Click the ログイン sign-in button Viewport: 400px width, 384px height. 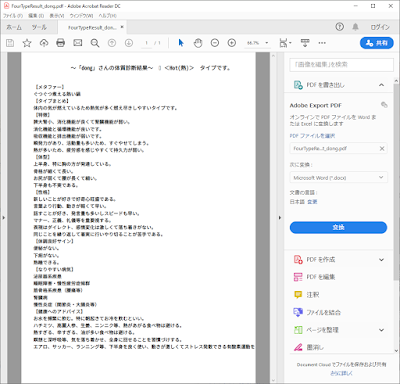(x=380, y=27)
